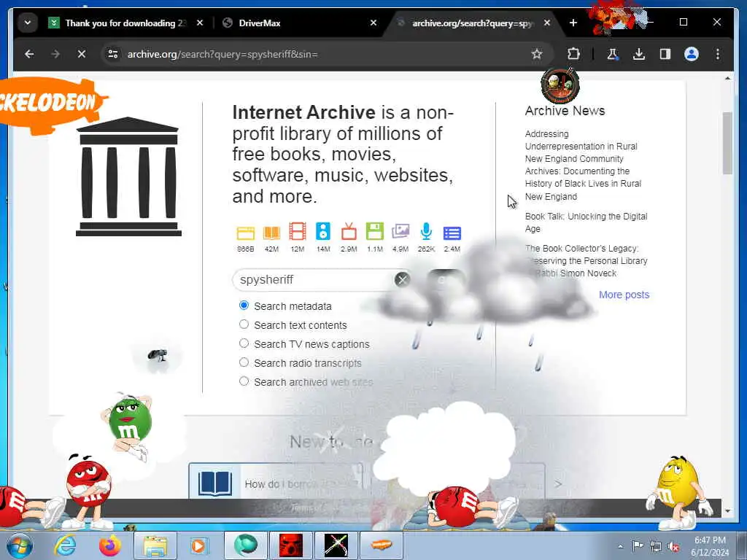Stop loading the page
The width and height of the screenshot is (747, 560).
[82, 54]
